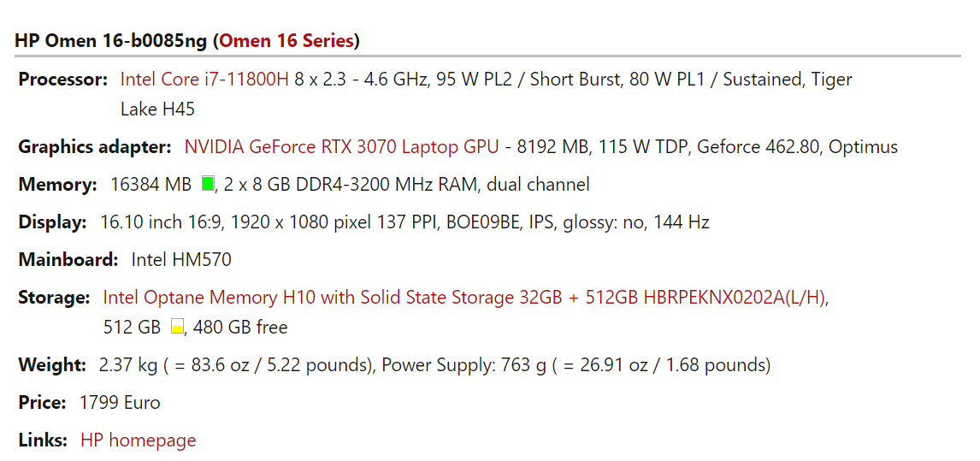The height and width of the screenshot is (461, 980).
Task: Click the 1799 Euro price value
Action: tap(120, 402)
